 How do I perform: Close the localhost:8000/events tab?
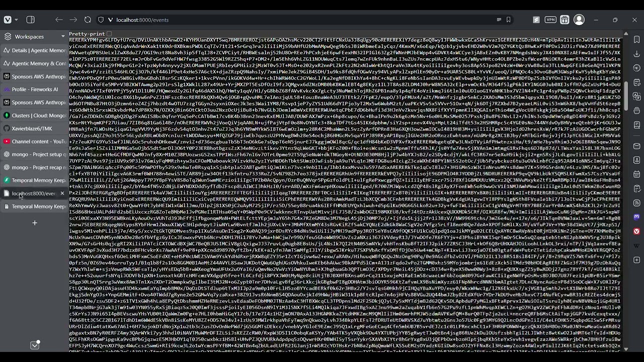62,193
